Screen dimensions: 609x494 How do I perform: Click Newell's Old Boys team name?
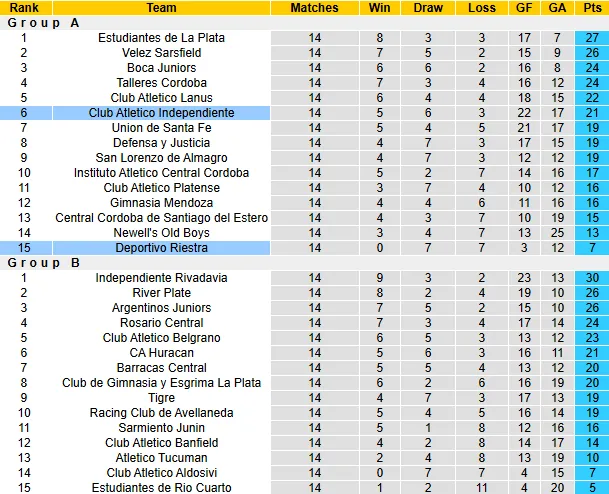(x=161, y=233)
